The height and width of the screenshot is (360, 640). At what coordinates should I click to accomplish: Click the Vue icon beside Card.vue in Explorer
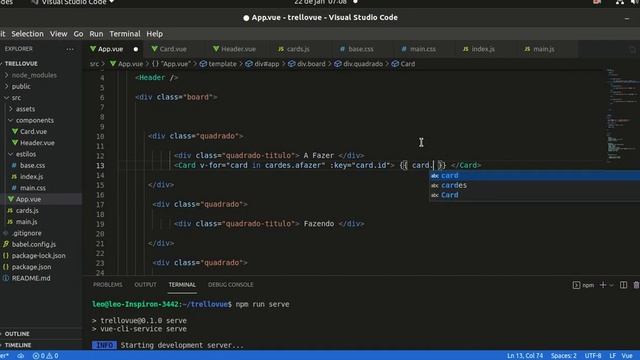pyautogui.click(x=15, y=131)
